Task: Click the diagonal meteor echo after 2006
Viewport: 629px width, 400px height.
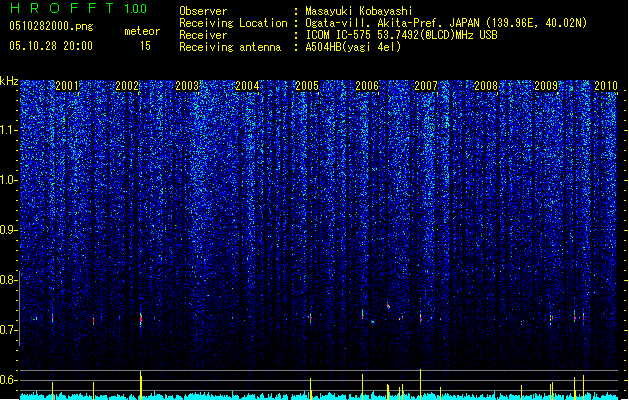Action: (388, 306)
